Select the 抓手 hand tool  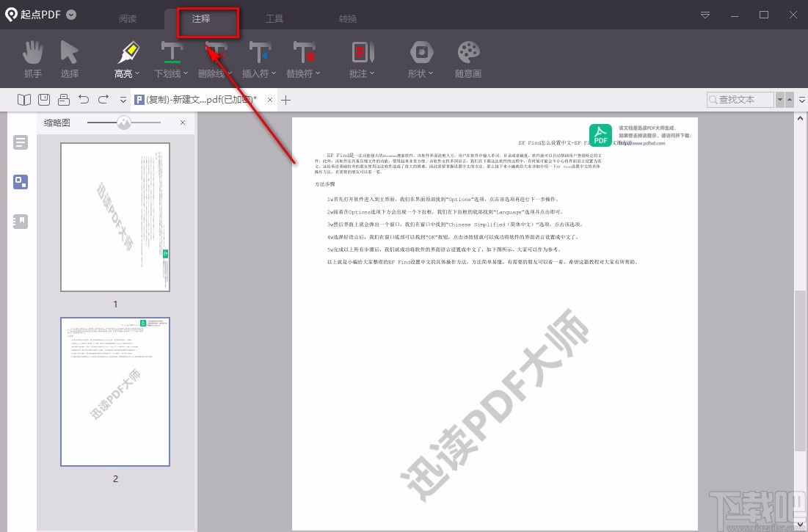(33, 59)
